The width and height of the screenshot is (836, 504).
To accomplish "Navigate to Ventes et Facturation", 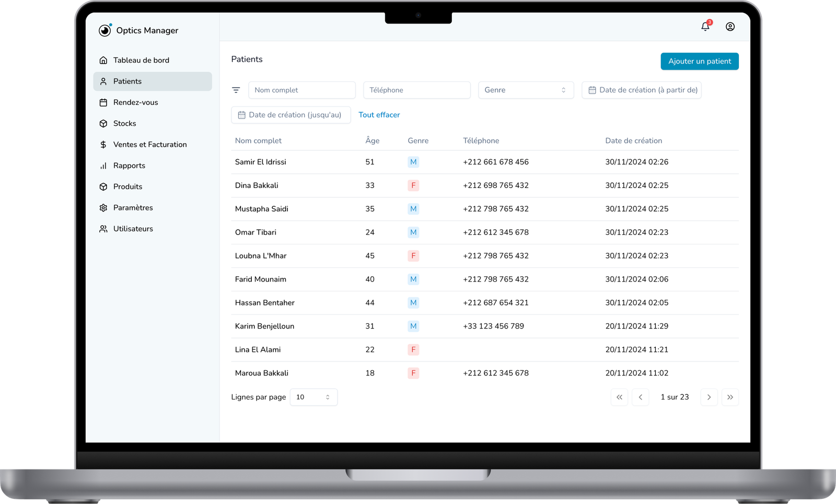I will [x=149, y=145].
